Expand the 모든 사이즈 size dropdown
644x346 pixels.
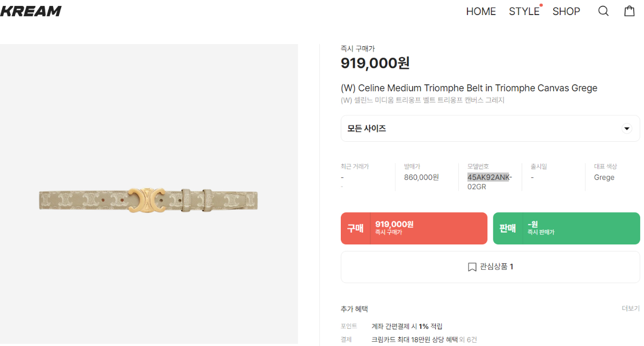coord(626,128)
